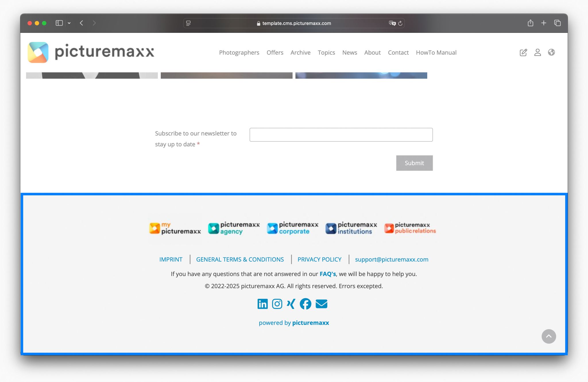Open the News navigation item
The image size is (588, 382).
click(x=349, y=52)
